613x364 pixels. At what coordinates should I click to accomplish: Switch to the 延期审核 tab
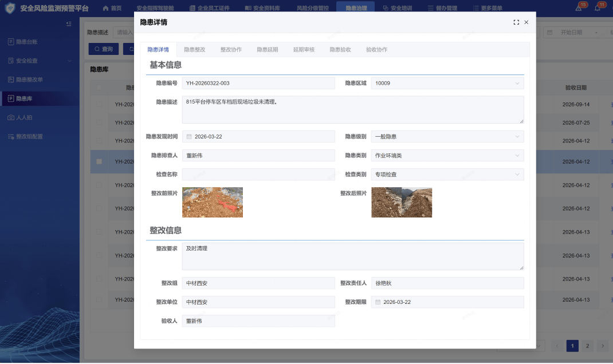(x=304, y=50)
